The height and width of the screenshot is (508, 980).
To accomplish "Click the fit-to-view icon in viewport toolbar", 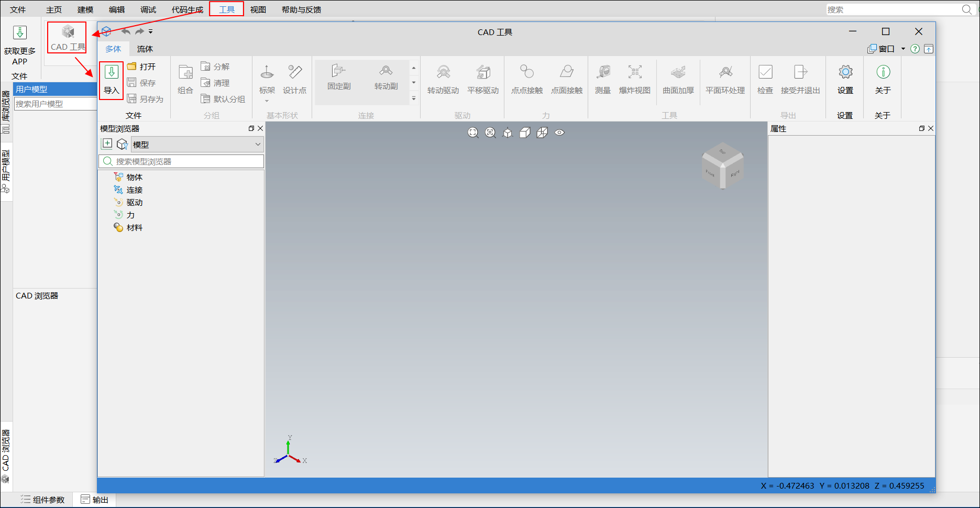I will 473,133.
